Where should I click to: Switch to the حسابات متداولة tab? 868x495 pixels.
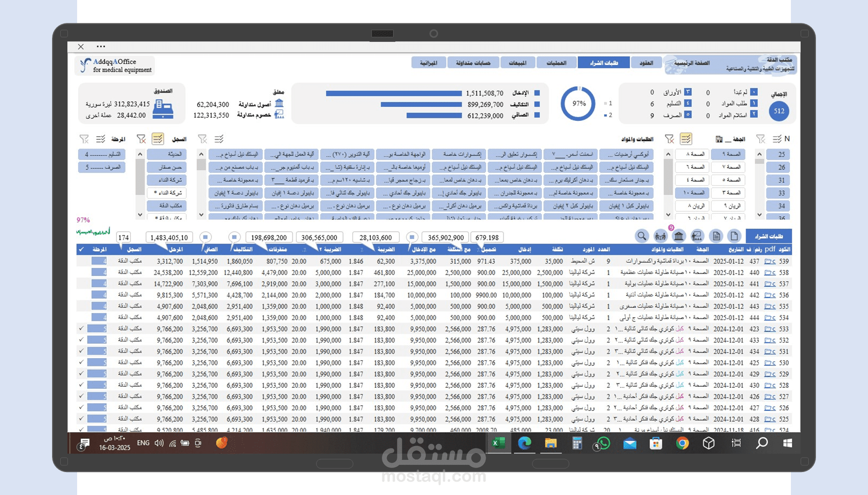coord(473,63)
